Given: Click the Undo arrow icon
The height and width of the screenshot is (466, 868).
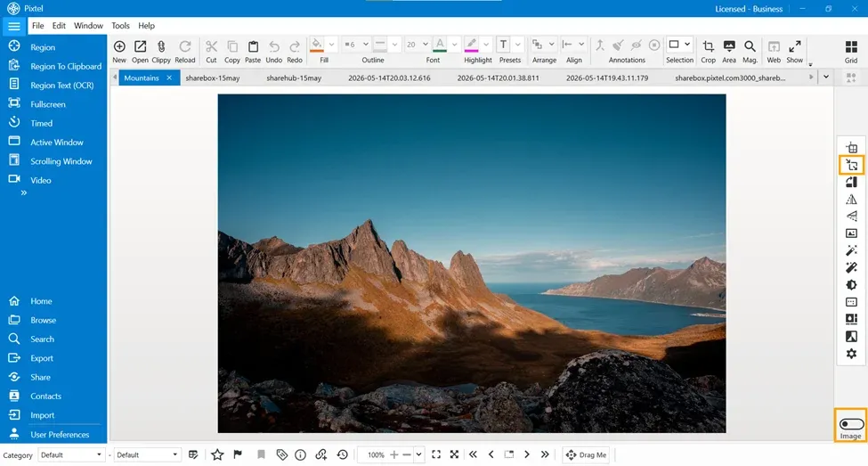Looking at the screenshot, I should coord(274,46).
